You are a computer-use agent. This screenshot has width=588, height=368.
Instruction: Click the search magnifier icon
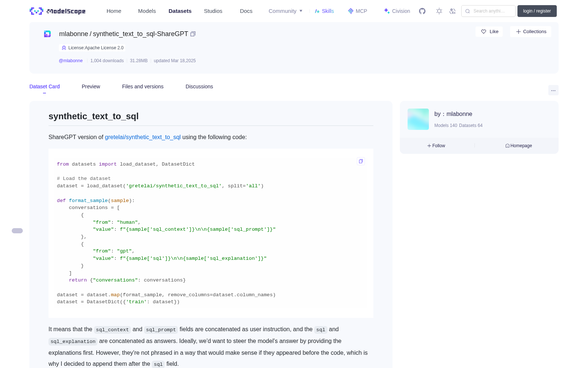[468, 11]
